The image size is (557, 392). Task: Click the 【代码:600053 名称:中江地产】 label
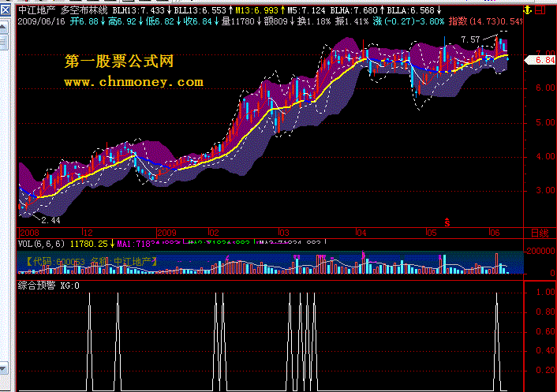[92, 262]
